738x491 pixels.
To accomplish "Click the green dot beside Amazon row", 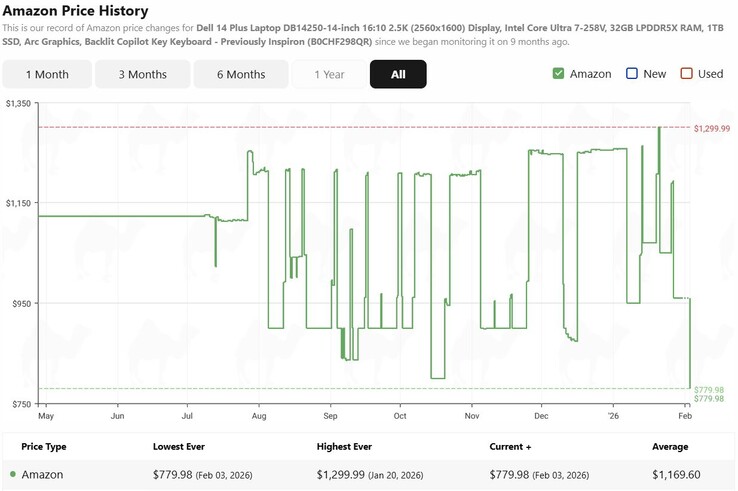I will 13,474.
